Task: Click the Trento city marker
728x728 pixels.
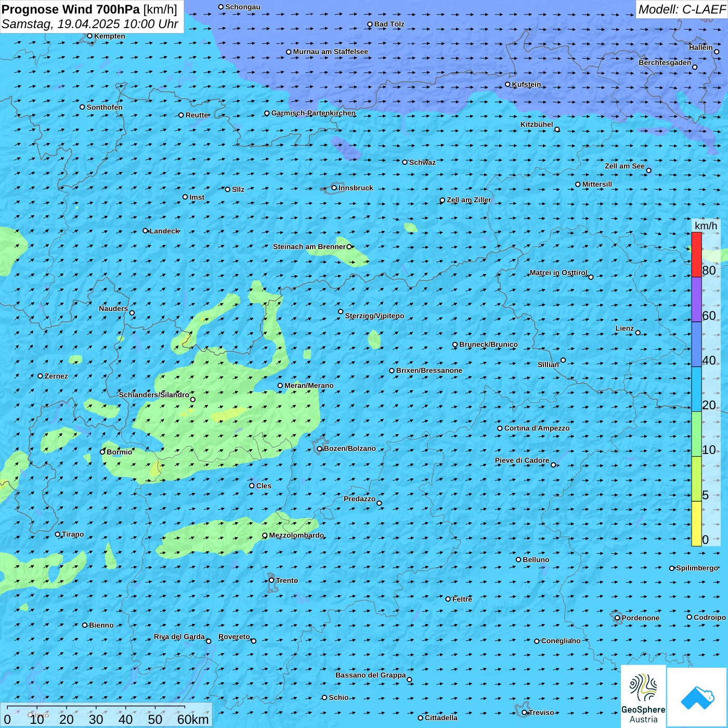Action: click(x=271, y=580)
